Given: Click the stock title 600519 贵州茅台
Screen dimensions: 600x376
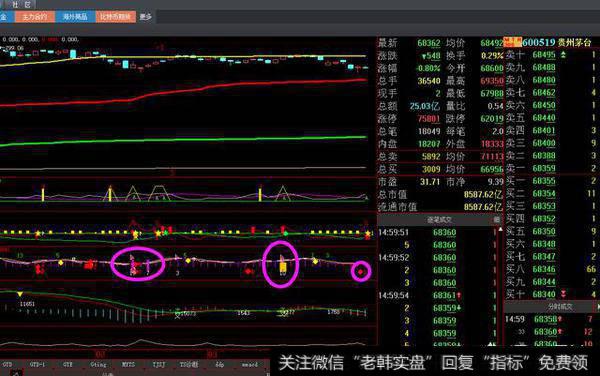Looking at the screenshot, I should pos(557,42).
